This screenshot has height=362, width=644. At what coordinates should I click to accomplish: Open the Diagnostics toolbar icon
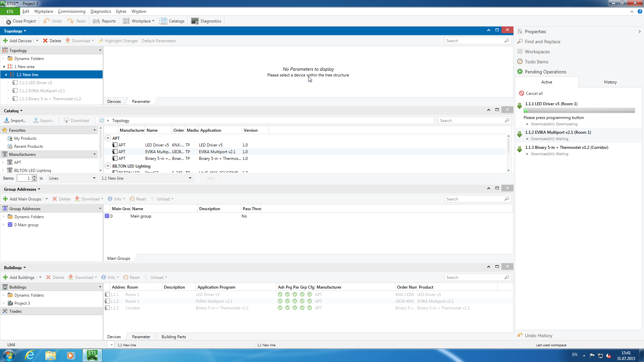195,21
